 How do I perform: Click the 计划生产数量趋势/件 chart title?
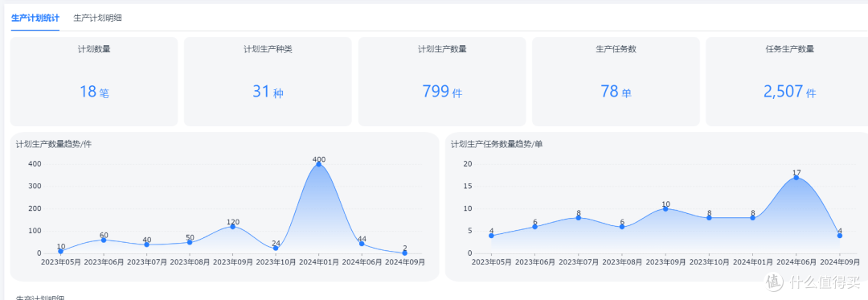pyautogui.click(x=54, y=145)
